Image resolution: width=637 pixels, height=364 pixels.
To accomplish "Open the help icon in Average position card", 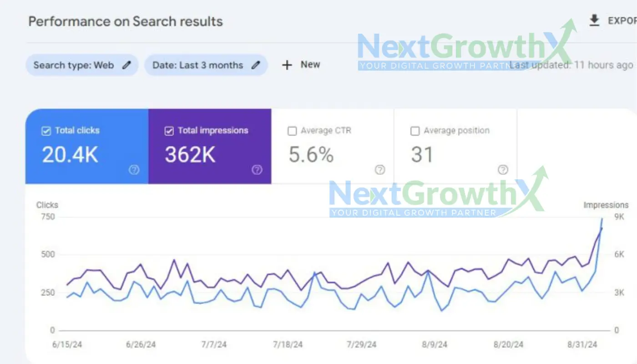I will click(503, 170).
